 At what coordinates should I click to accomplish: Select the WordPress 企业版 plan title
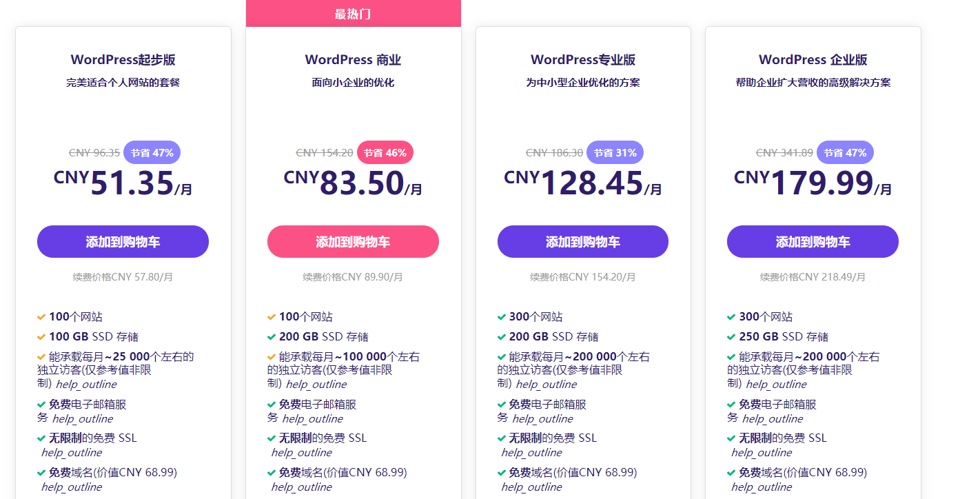click(x=813, y=60)
